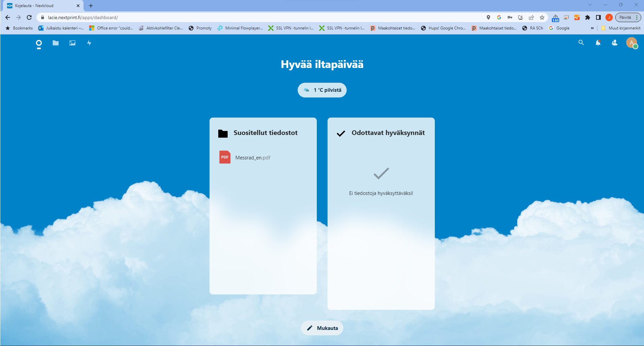The width and height of the screenshot is (644, 346).
Task: Open the user avatar settings menu
Action: (x=632, y=43)
